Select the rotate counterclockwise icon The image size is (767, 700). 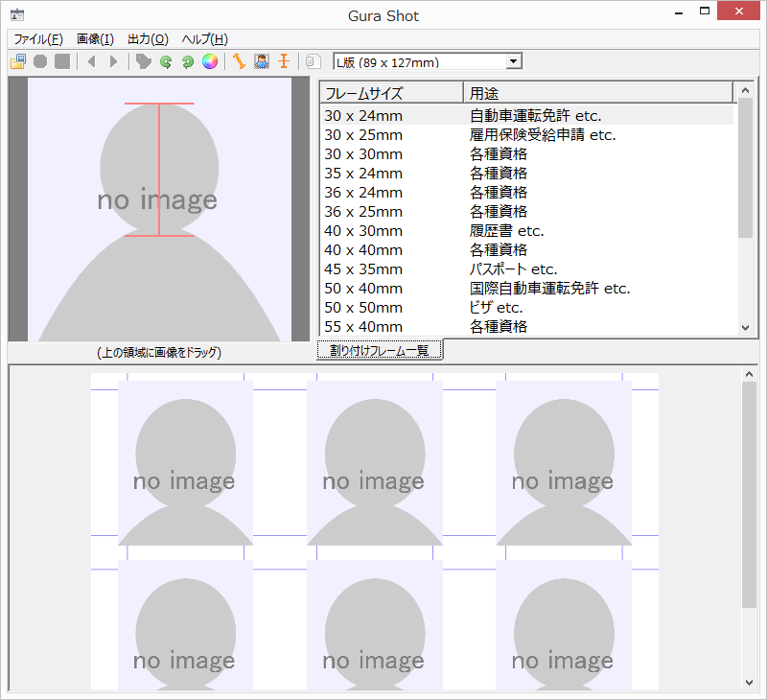coord(168,61)
